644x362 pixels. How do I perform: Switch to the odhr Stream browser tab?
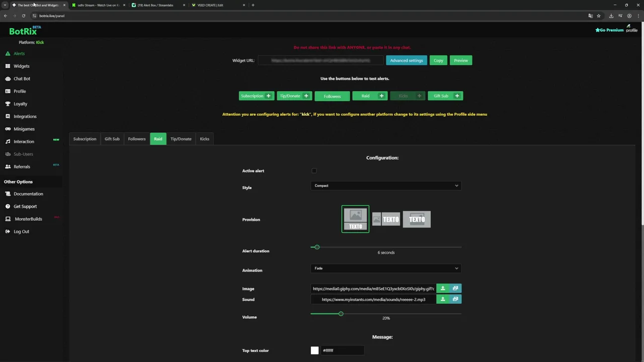[x=98, y=5]
